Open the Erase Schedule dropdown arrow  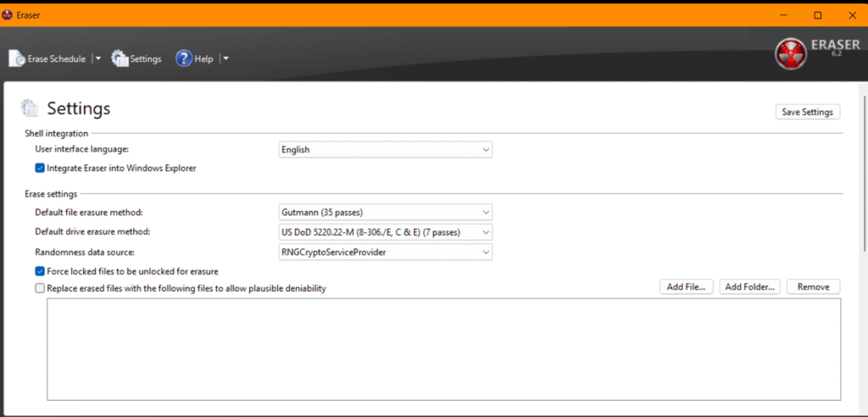click(97, 58)
